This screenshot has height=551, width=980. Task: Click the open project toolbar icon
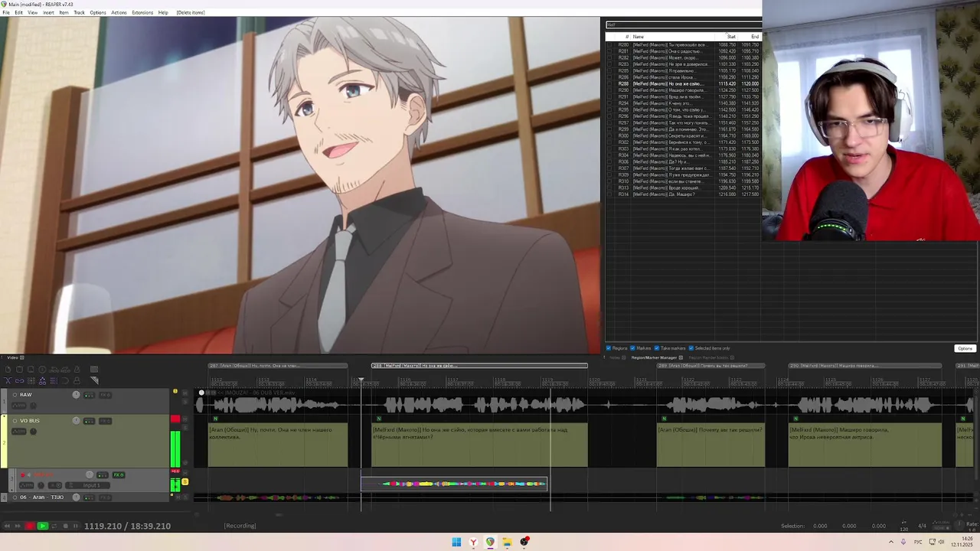coord(19,370)
